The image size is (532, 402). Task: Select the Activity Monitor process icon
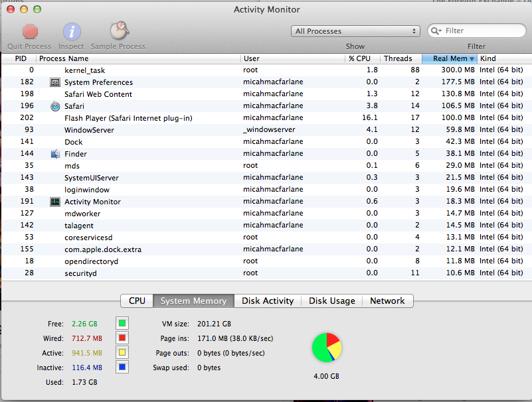[x=55, y=202]
